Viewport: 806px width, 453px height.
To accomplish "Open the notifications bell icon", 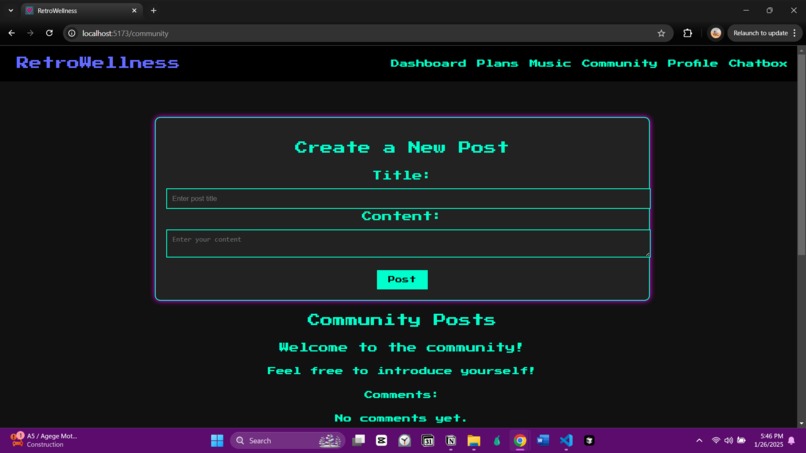I will 792,441.
